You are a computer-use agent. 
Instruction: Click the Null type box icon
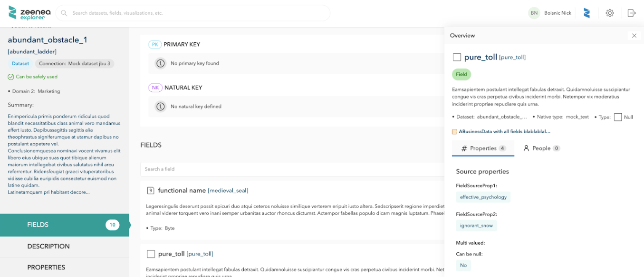pos(618,117)
